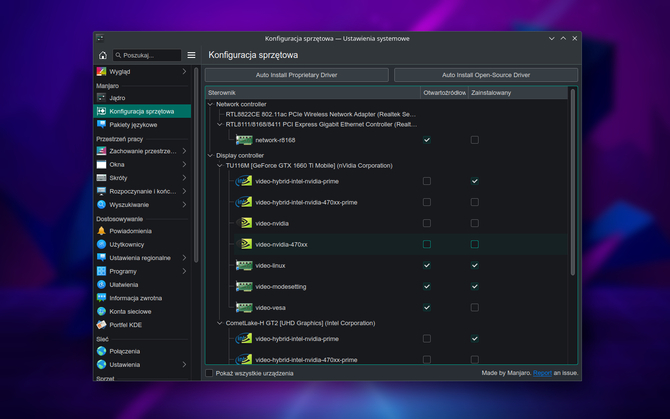Click the video-nvidia-470xx driver icon
Screen dimensions: 670x419
tap(244, 244)
